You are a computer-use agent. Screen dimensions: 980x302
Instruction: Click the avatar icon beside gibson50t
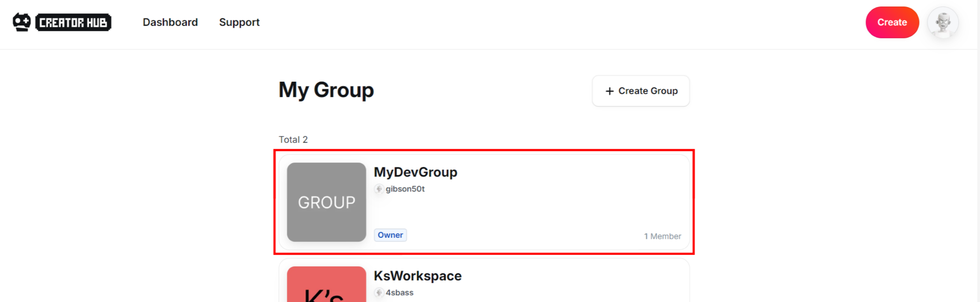click(379, 189)
